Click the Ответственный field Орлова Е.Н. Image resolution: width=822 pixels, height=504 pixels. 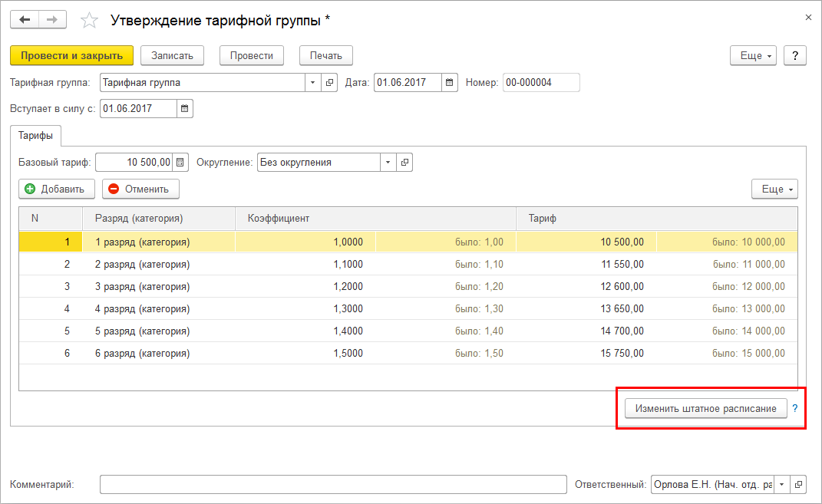point(712,485)
